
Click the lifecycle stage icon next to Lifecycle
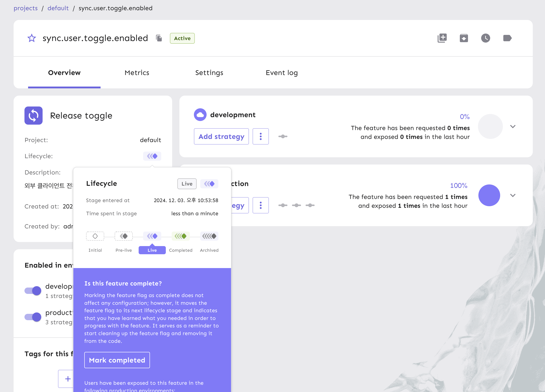[152, 156]
